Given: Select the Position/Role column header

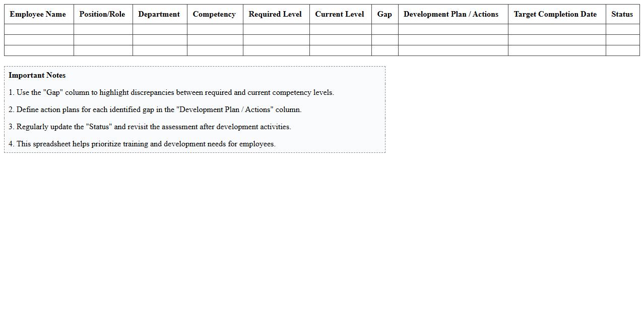Looking at the screenshot, I should pyautogui.click(x=102, y=14).
